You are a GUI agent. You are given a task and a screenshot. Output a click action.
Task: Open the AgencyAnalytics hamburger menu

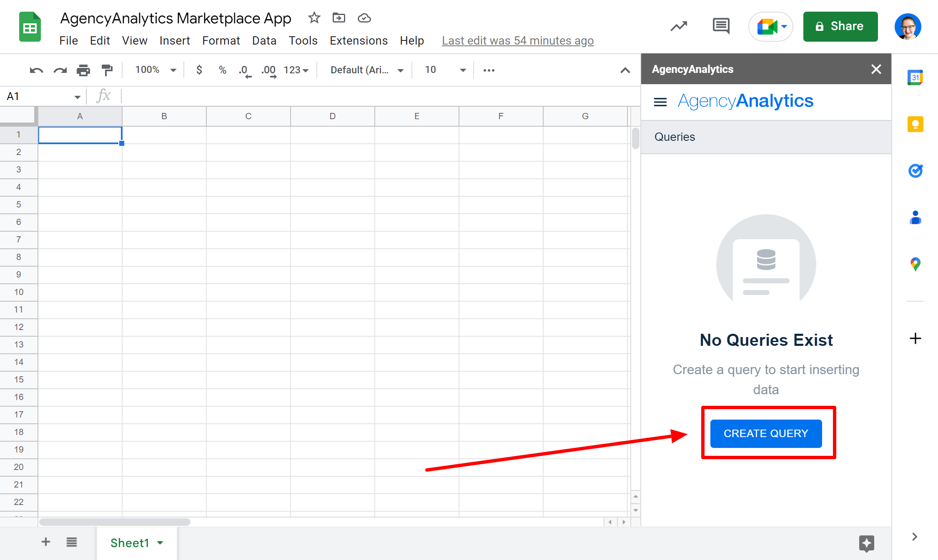pos(660,102)
